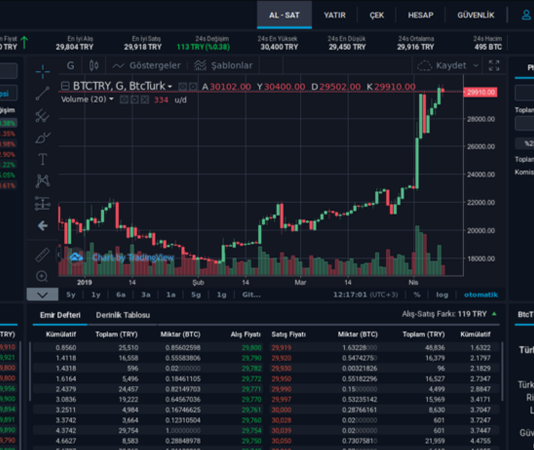Open the user profile icon
The image size is (534, 450).
[x=527, y=15]
